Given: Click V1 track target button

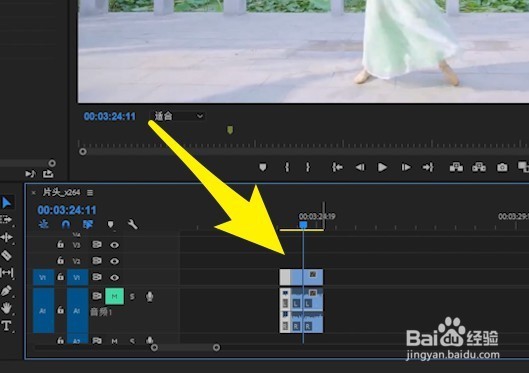Looking at the screenshot, I should [77, 277].
